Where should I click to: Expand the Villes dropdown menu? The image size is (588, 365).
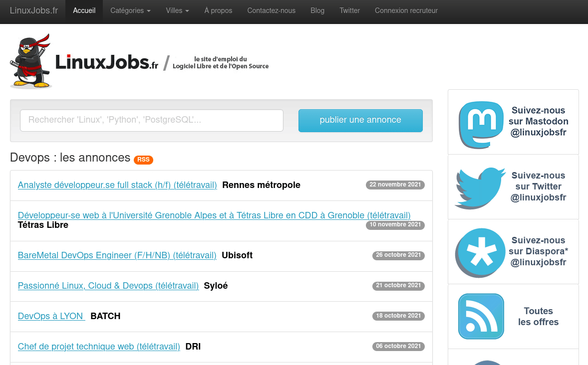[177, 10]
